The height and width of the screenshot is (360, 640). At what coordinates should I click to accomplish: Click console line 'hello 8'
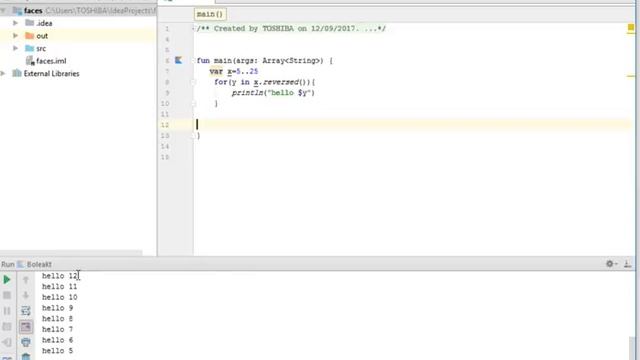click(x=58, y=318)
